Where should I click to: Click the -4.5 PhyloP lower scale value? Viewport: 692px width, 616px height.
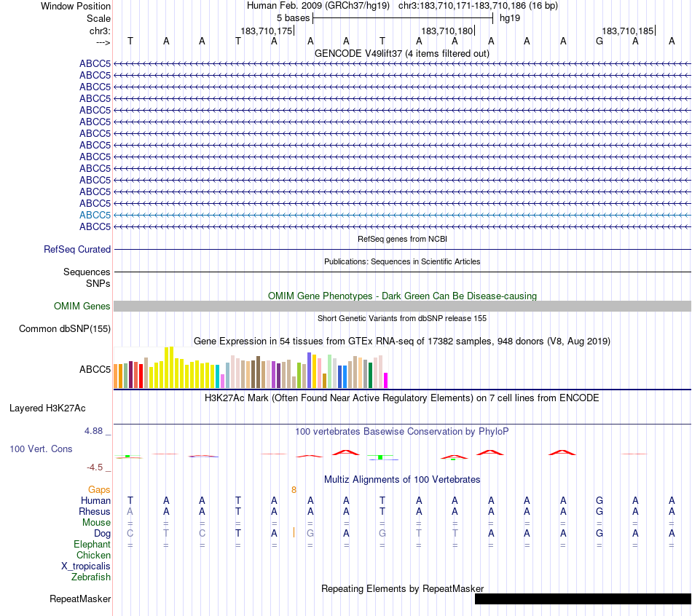95,467
